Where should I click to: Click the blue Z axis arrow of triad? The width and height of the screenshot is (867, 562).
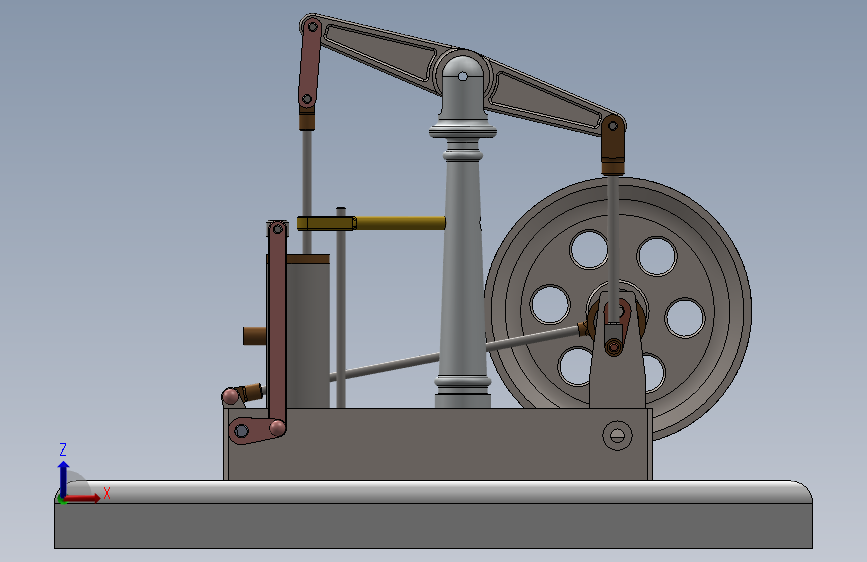coord(63,478)
